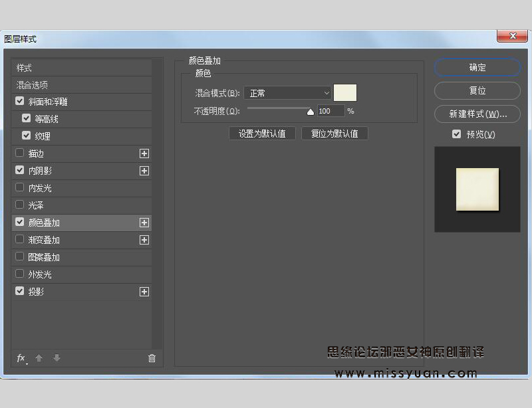Click the plus icon beside 投影
Screen dimensions: 532x408
(x=144, y=291)
